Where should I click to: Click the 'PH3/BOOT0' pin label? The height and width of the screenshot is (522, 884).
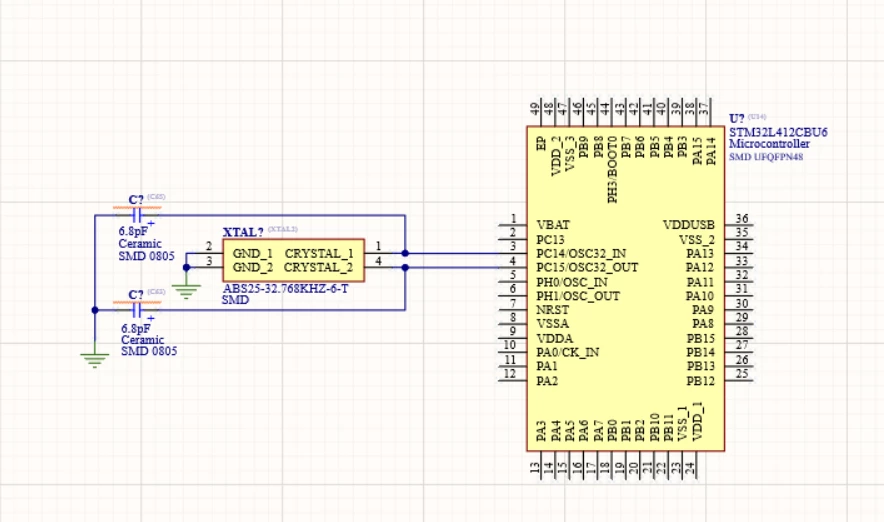(612, 169)
